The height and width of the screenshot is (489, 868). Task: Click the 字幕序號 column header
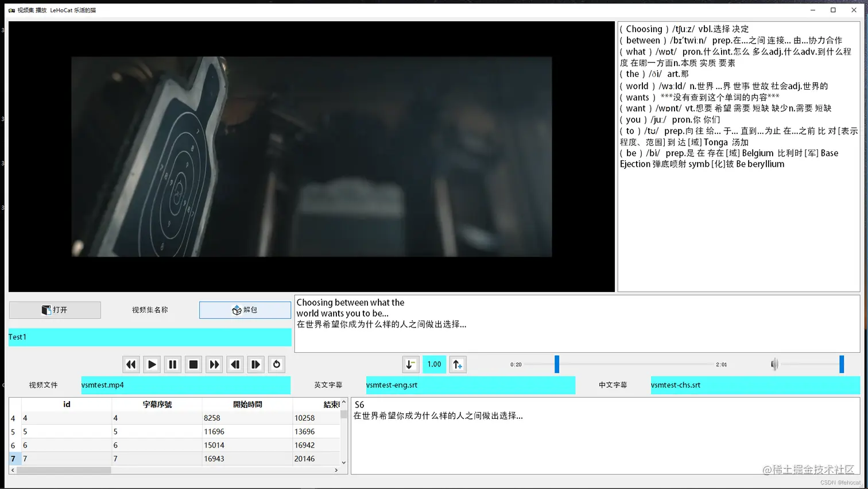point(157,405)
